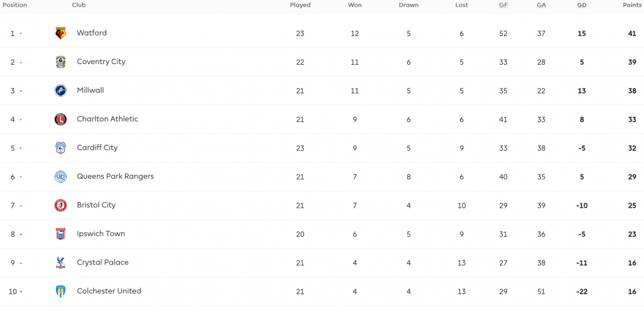Click the Bristol City club crest

[61, 205]
